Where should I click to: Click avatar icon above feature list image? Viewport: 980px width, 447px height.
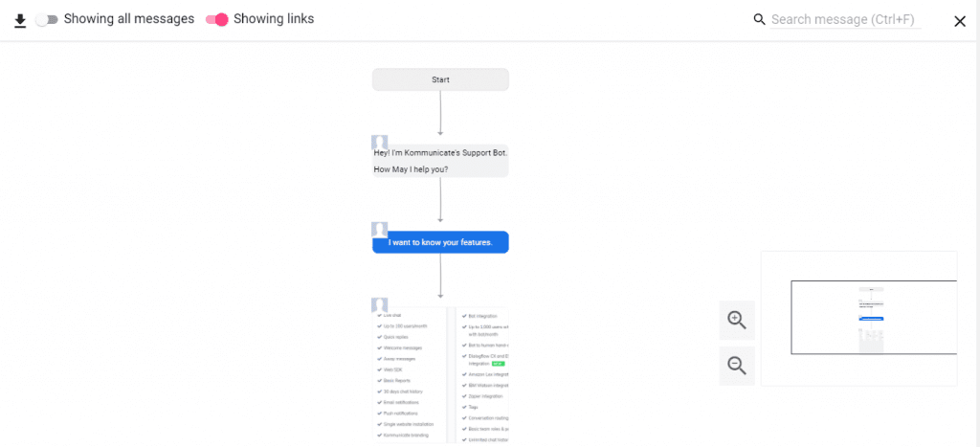coord(379,304)
